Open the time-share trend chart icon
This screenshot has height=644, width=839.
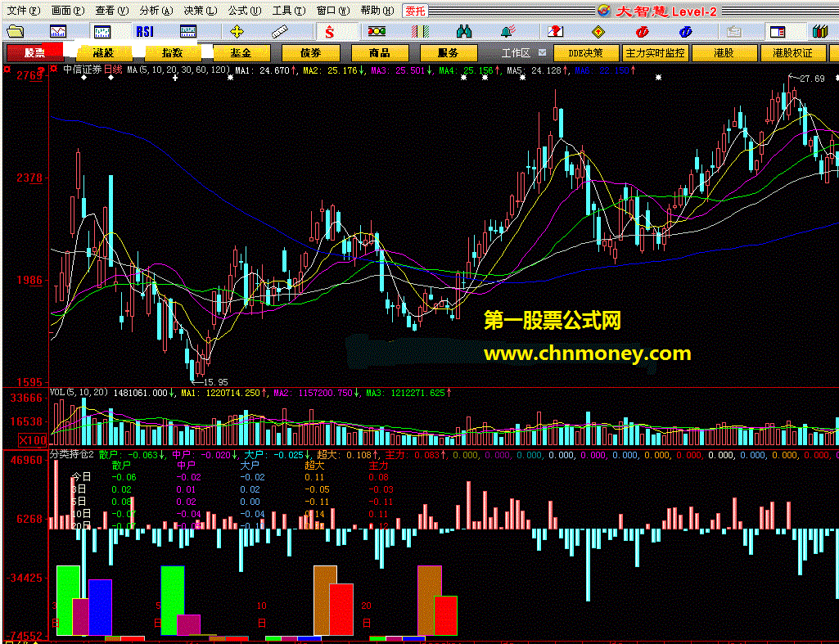58,32
